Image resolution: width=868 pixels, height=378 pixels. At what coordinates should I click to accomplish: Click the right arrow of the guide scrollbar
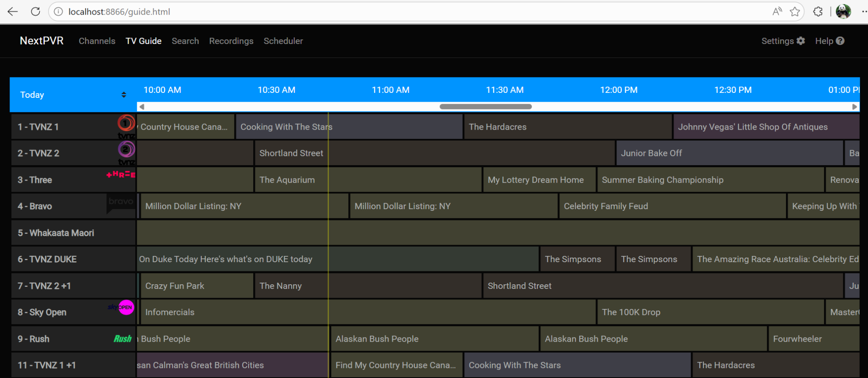[855, 107]
